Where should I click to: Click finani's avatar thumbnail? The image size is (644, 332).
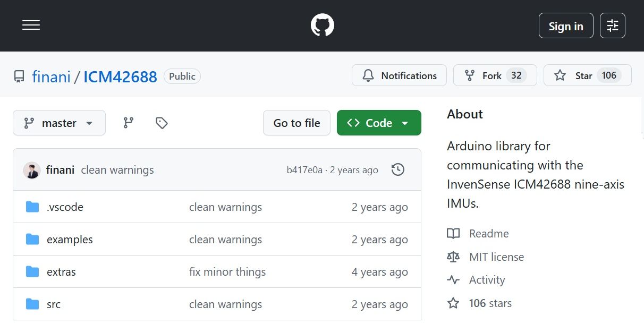coord(32,170)
